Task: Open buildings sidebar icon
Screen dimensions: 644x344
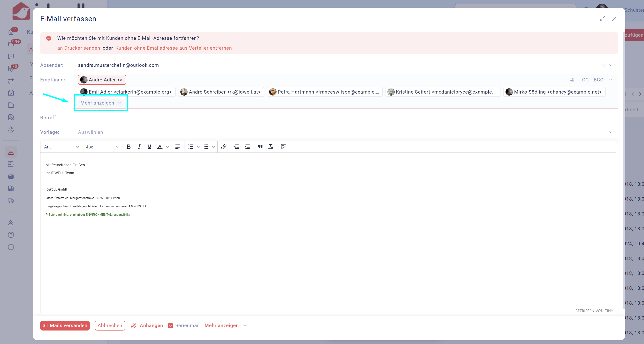Action: point(11,188)
